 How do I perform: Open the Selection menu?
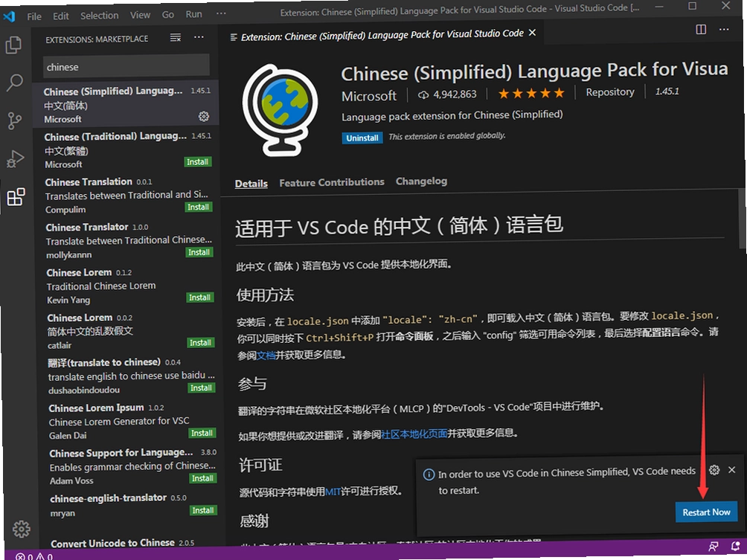point(99,15)
